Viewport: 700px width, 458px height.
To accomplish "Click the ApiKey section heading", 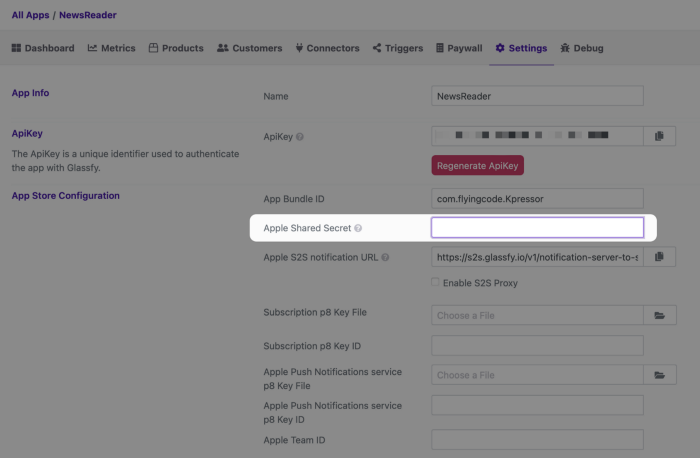I will pos(27,133).
